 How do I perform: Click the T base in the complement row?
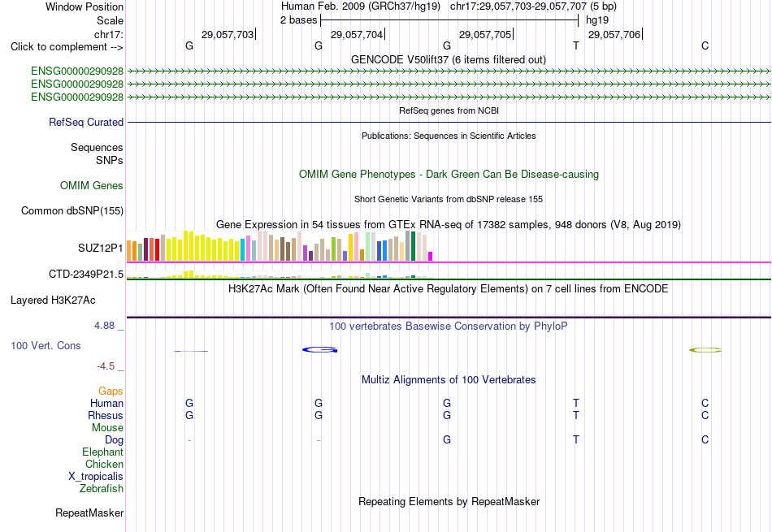pyautogui.click(x=576, y=45)
